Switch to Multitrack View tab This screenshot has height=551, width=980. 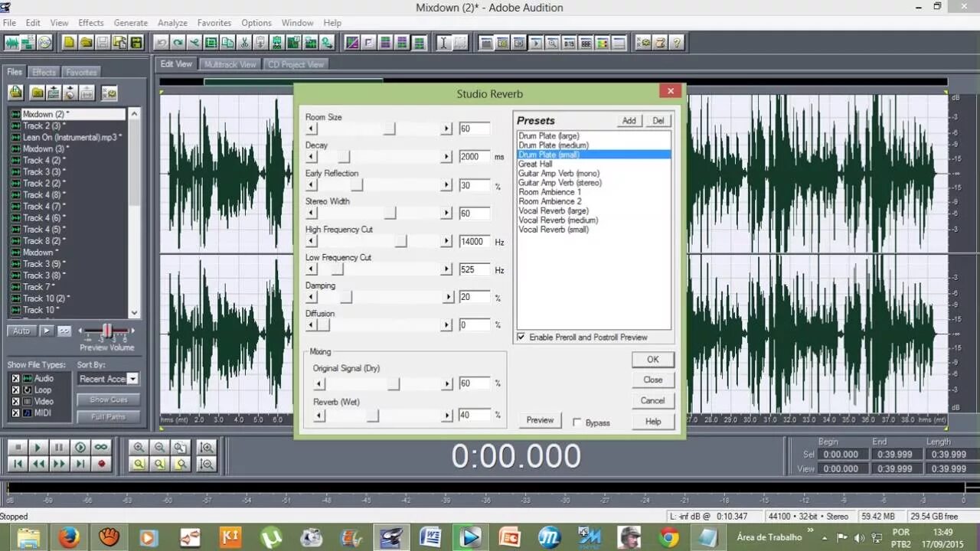[x=230, y=64]
